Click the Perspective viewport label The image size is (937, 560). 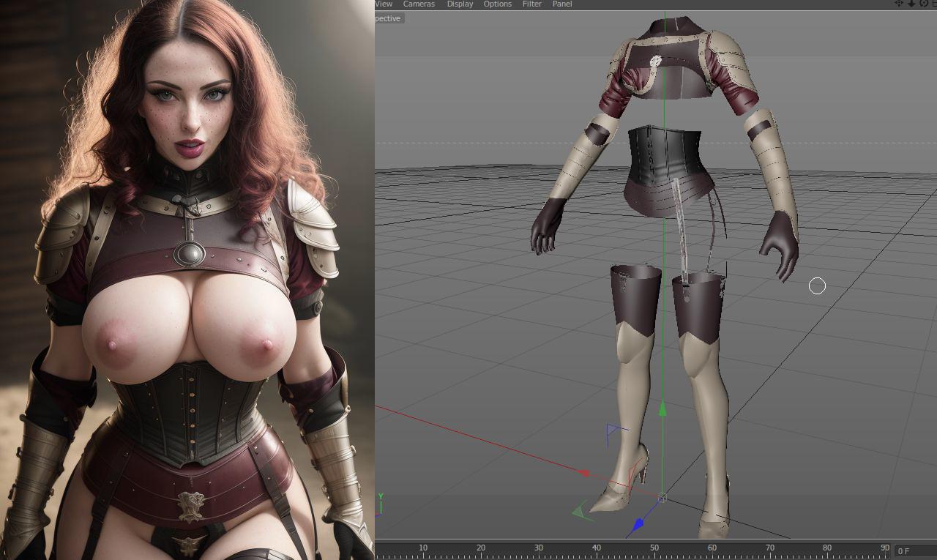point(389,18)
